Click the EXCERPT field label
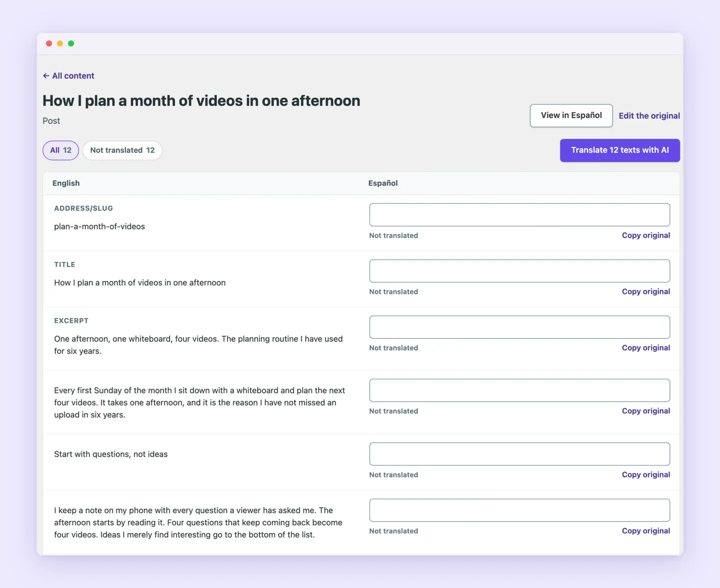The width and height of the screenshot is (720, 588). point(71,321)
